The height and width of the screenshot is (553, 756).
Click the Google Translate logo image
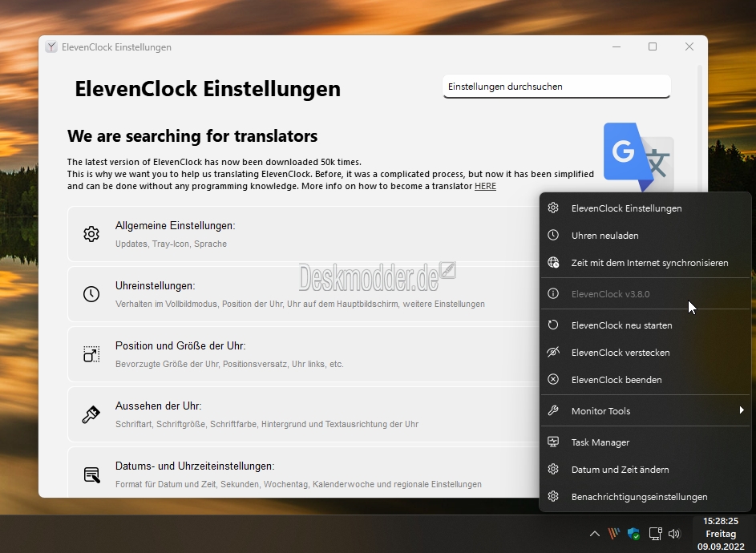(638, 158)
